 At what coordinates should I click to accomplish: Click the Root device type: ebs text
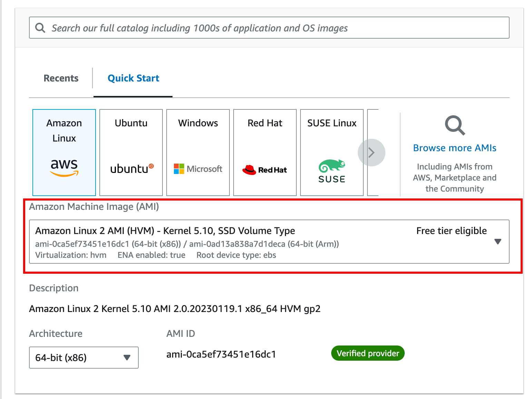click(236, 255)
